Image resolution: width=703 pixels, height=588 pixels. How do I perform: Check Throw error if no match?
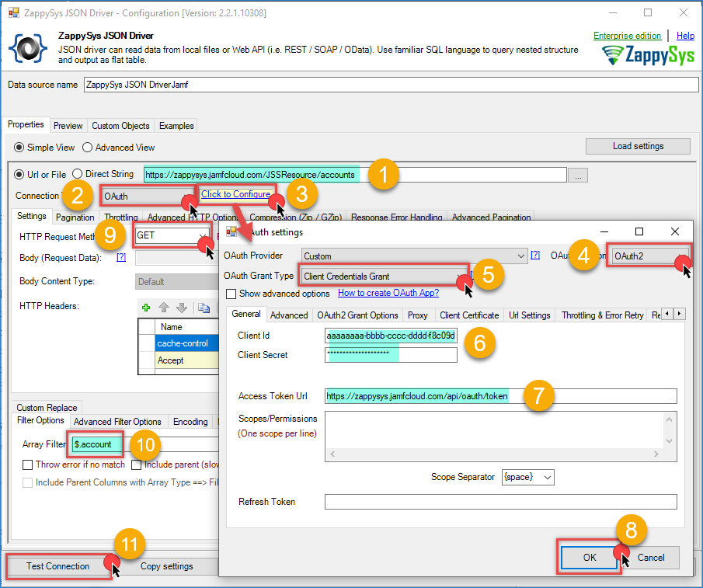tap(28, 465)
